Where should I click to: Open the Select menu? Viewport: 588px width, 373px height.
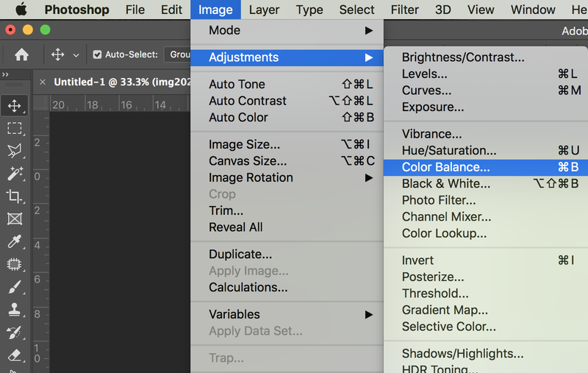click(x=356, y=10)
